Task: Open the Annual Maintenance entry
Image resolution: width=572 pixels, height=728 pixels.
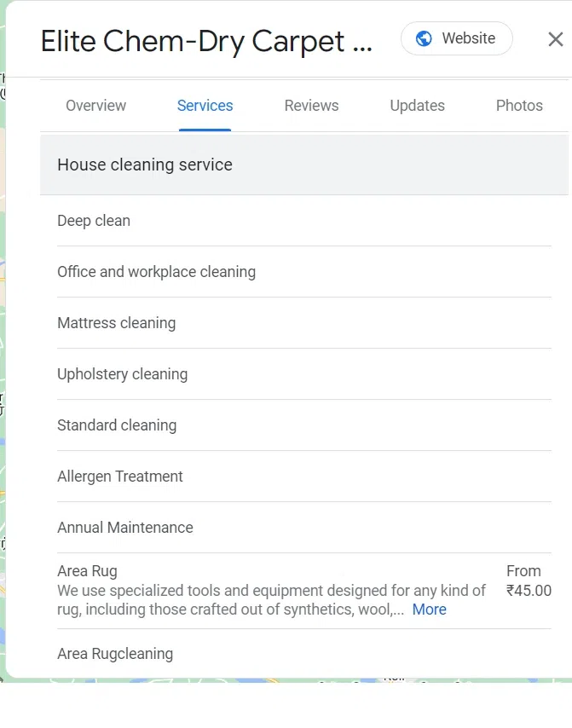Action: 125,528
